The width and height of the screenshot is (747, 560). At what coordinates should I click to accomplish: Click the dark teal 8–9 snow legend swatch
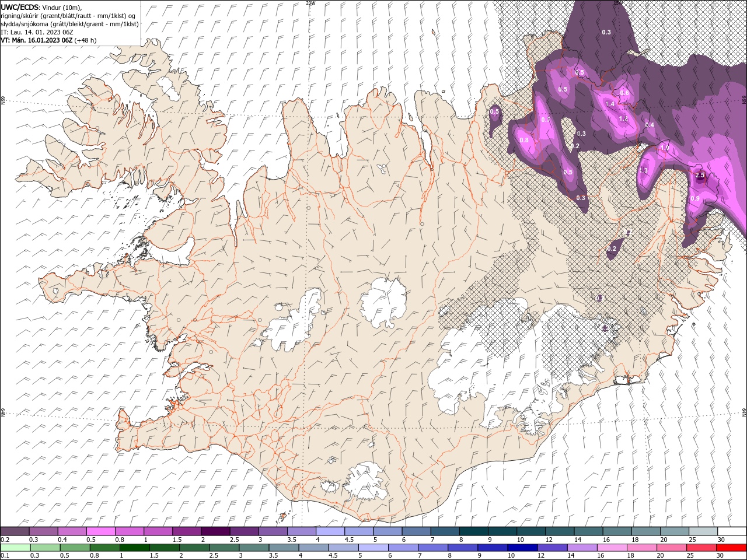click(473, 531)
